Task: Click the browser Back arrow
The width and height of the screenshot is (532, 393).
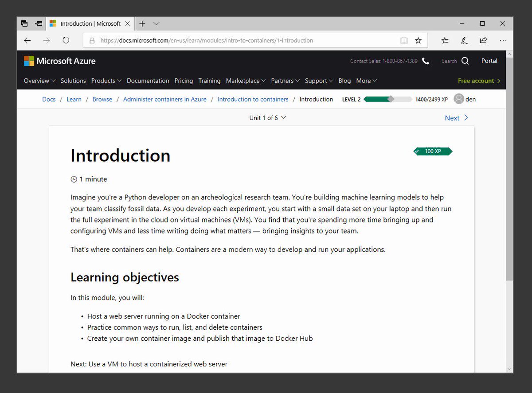Action: point(27,40)
